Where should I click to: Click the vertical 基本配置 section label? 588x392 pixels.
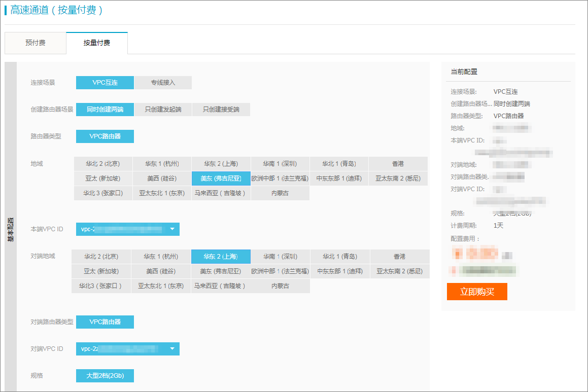pyautogui.click(x=11, y=230)
